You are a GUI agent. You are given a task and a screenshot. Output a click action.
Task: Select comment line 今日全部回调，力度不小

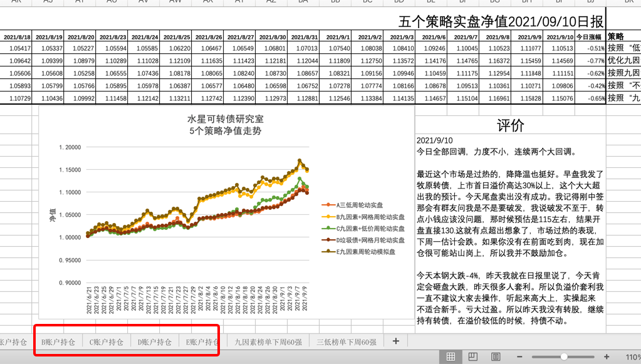point(498,152)
